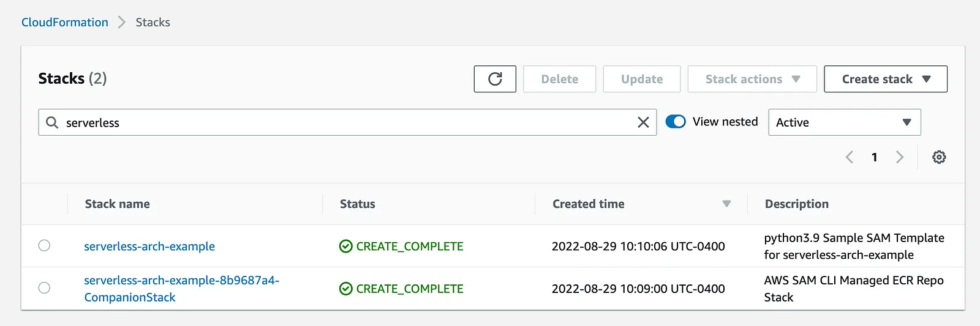Click the Update button

642,79
